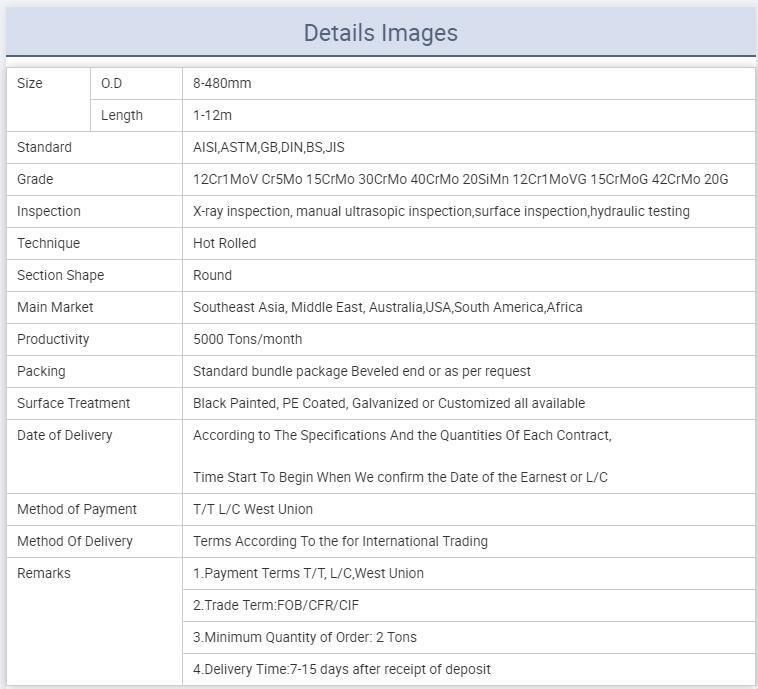Select the Black Painted, PE Coated text

tap(389, 403)
